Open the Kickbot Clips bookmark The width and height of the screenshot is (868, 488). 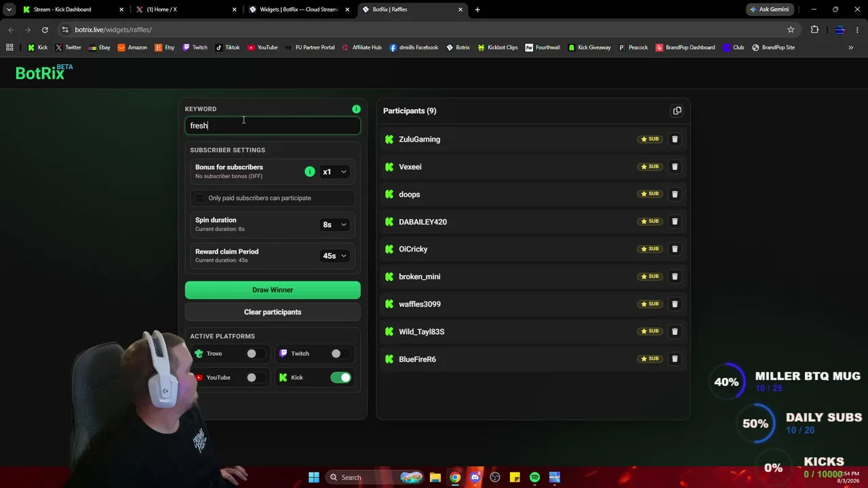(498, 47)
